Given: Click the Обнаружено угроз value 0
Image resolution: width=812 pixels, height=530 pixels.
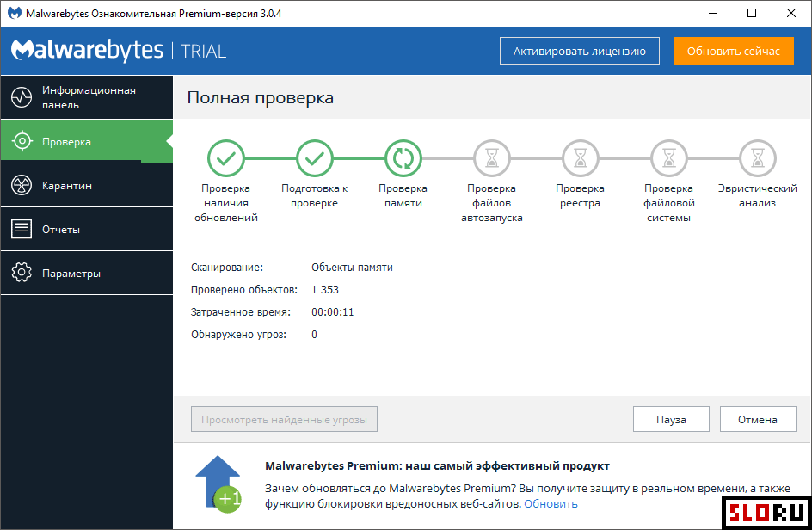Looking at the screenshot, I should [x=314, y=334].
